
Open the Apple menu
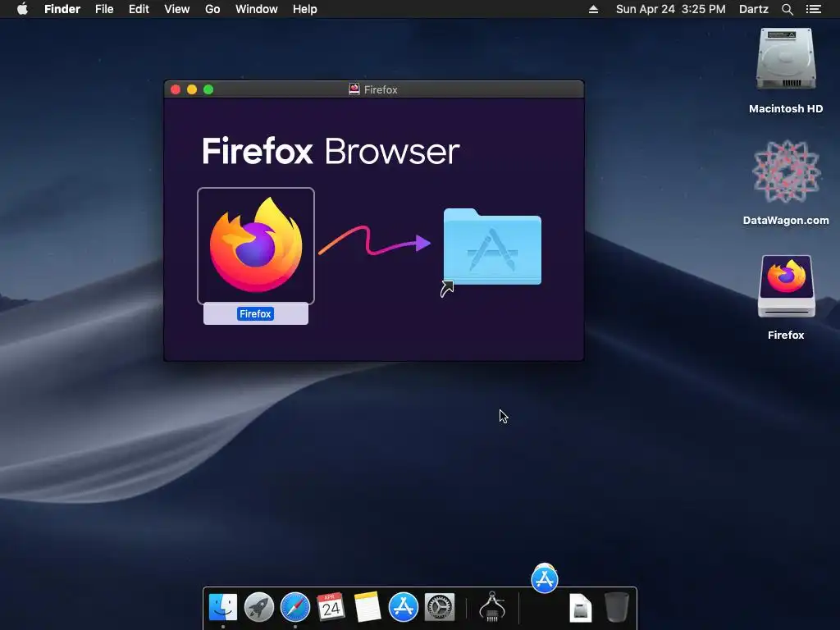pos(22,9)
